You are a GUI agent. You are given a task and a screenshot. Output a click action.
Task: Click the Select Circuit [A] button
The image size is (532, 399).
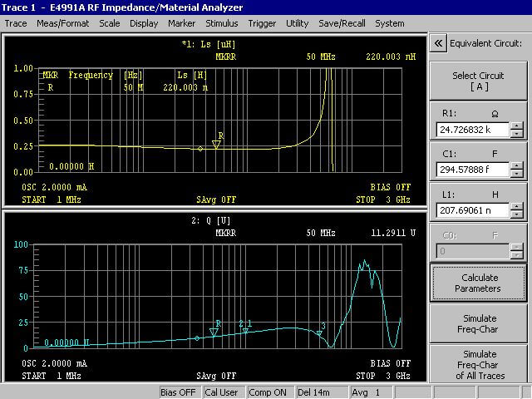[x=478, y=81]
